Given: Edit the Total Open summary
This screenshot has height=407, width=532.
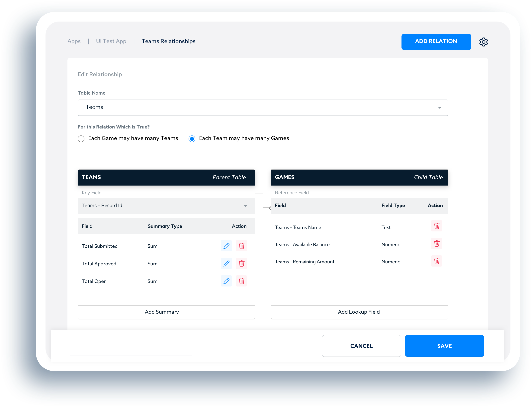Looking at the screenshot, I should 226,281.
